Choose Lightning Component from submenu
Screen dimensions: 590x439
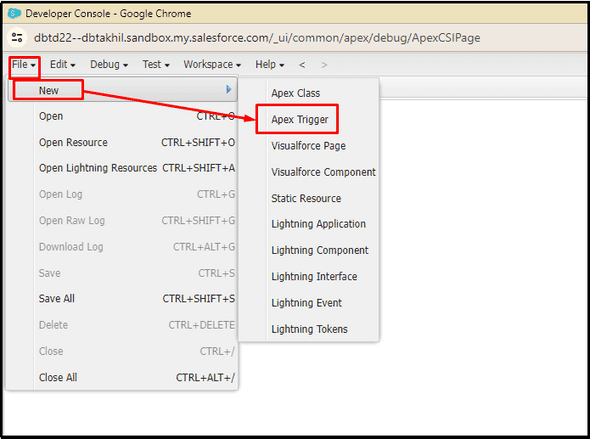click(320, 250)
